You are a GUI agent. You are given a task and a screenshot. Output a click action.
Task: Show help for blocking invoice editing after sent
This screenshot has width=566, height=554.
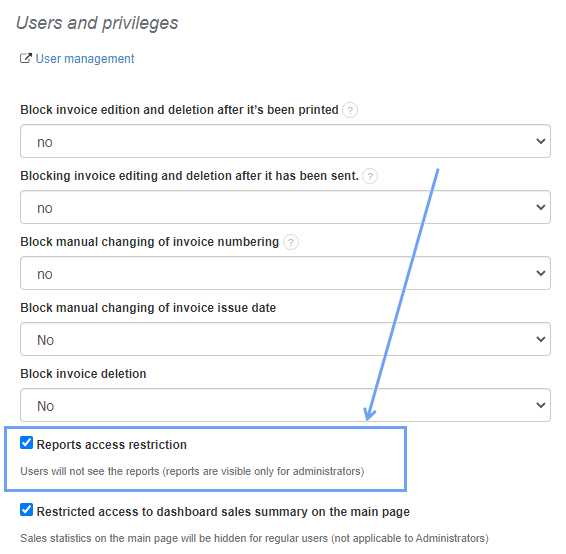coord(370,176)
